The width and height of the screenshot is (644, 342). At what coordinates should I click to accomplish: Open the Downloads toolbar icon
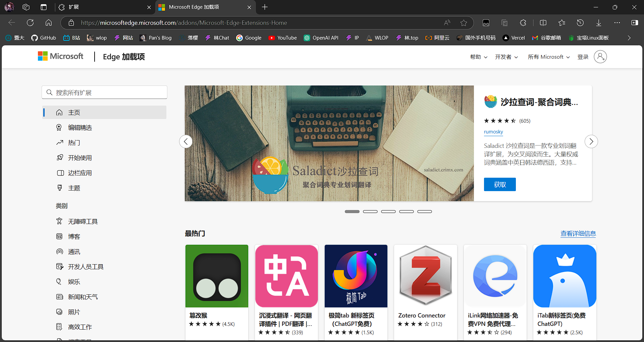coord(599,23)
